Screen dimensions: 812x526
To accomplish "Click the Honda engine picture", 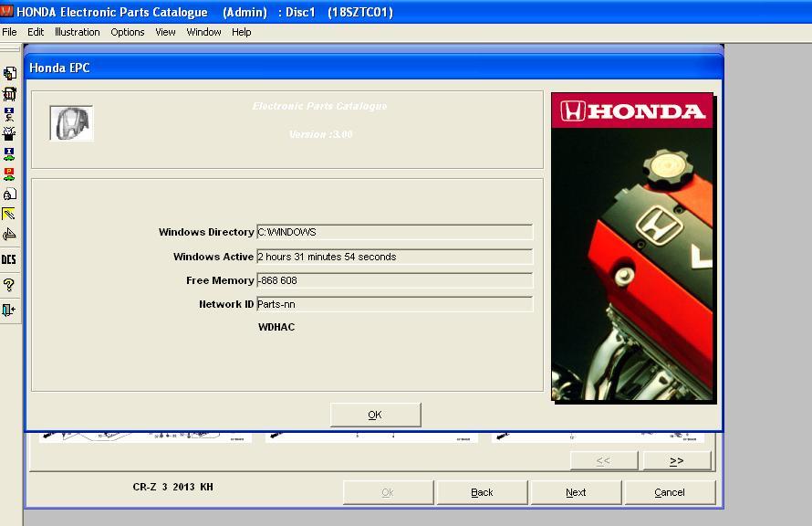I will click(632, 247).
